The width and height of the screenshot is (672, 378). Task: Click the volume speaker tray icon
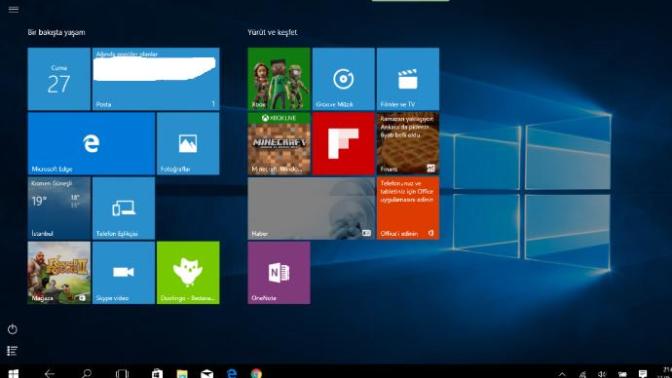coord(602,374)
